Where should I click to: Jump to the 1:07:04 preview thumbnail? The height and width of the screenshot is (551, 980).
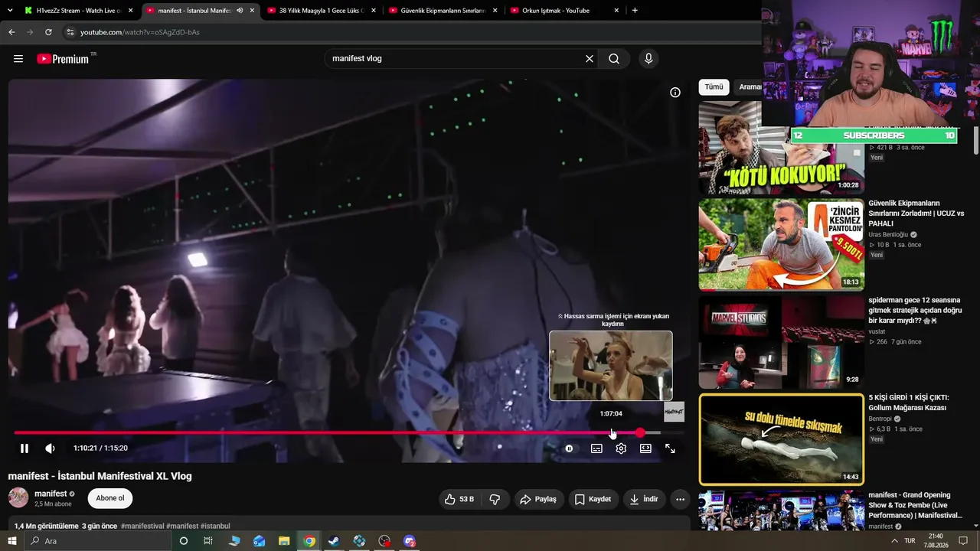611,366
